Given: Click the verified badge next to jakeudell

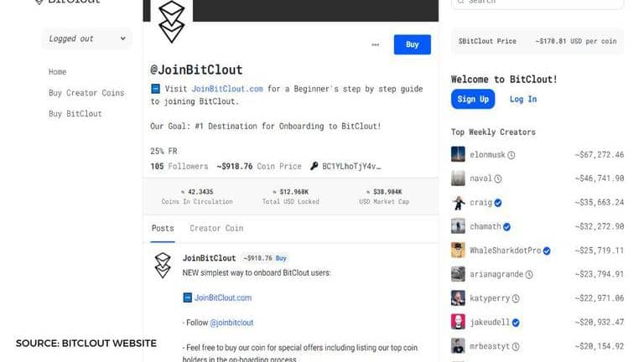Looking at the screenshot, I should click(516, 322).
